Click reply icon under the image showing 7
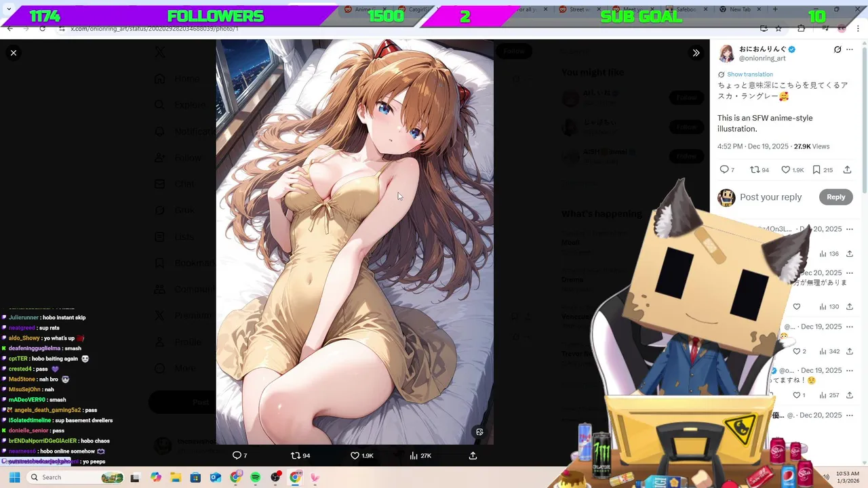The width and height of the screenshot is (868, 488). click(x=237, y=455)
